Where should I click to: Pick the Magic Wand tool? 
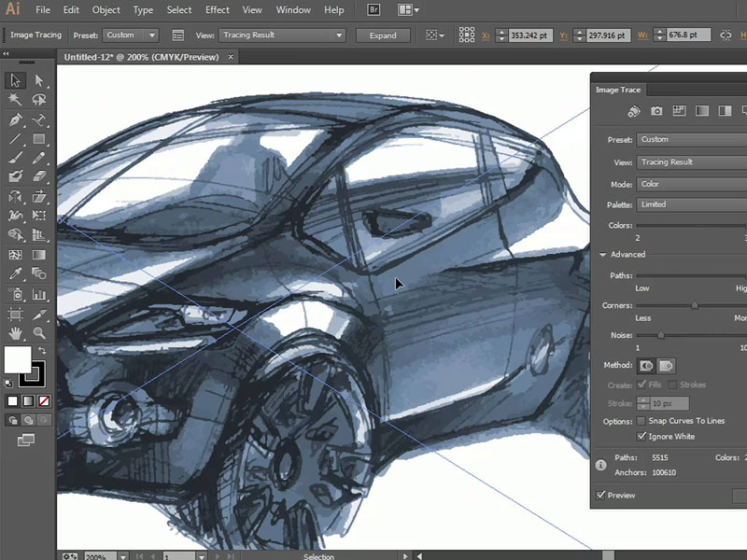(15, 100)
